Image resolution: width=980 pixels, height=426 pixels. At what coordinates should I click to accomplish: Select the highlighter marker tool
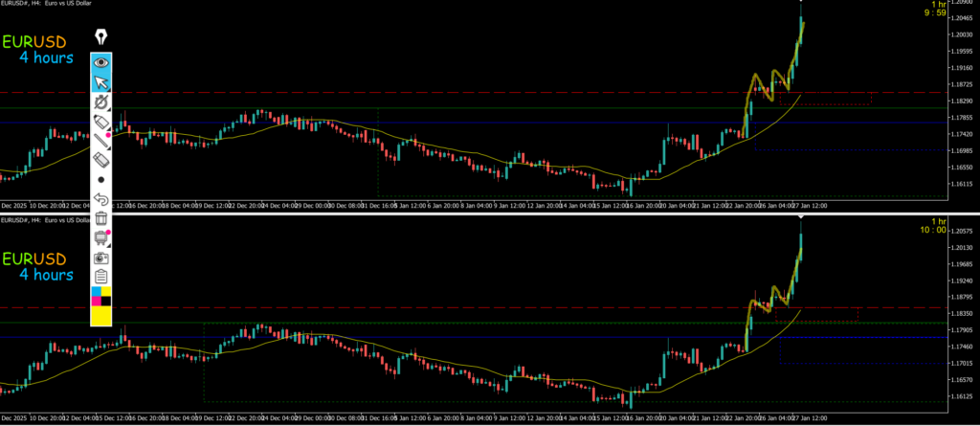pos(101,122)
